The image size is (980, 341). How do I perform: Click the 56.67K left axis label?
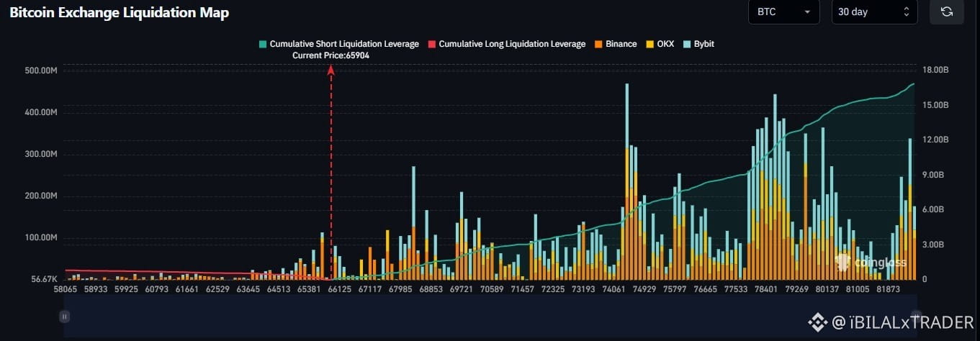(x=43, y=279)
